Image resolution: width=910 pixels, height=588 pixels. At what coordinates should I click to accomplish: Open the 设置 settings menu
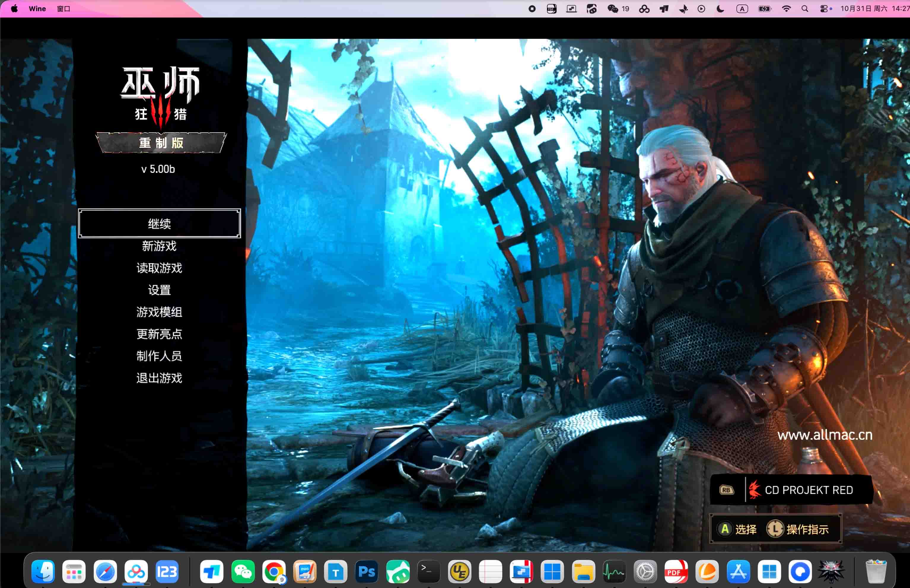pos(159,290)
